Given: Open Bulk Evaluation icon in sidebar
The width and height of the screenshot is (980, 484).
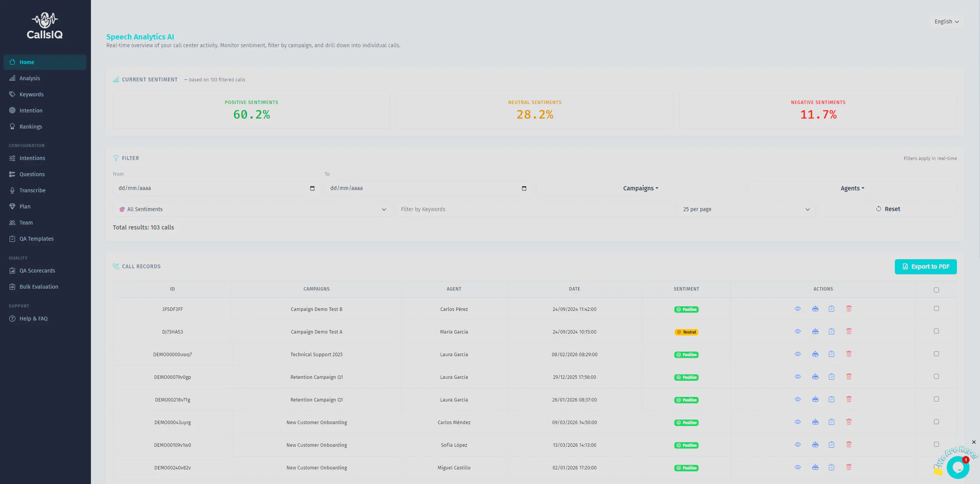Looking at the screenshot, I should 12,287.
